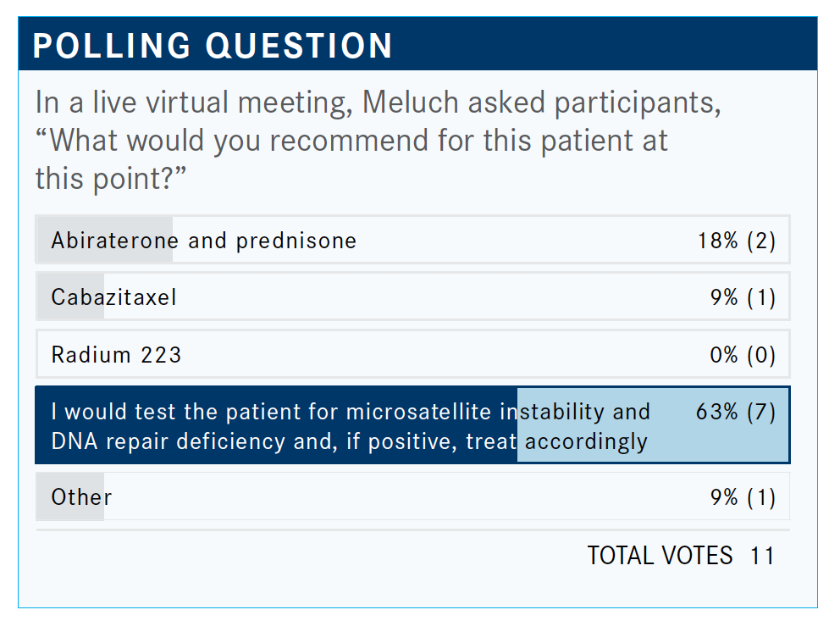Screen dimensions: 840x632
Task: Click the 9% (1) result beside Other
Action: [743, 496]
